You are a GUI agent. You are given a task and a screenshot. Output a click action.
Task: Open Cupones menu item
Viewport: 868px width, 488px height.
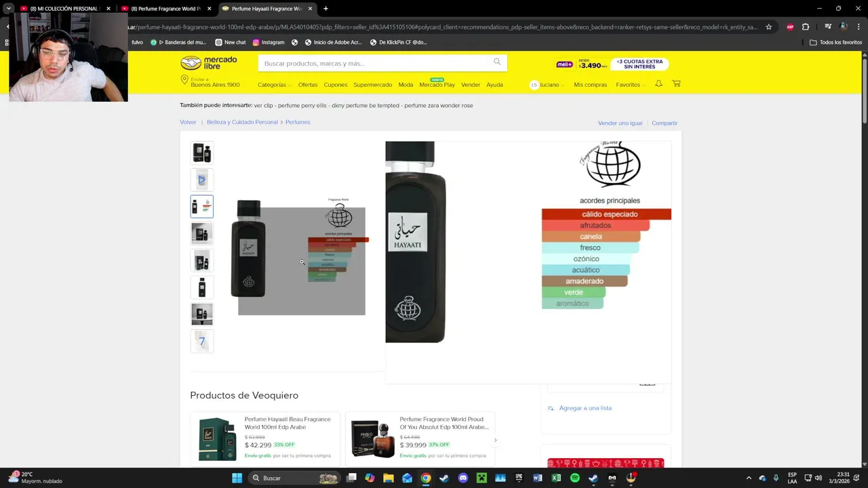(x=336, y=85)
